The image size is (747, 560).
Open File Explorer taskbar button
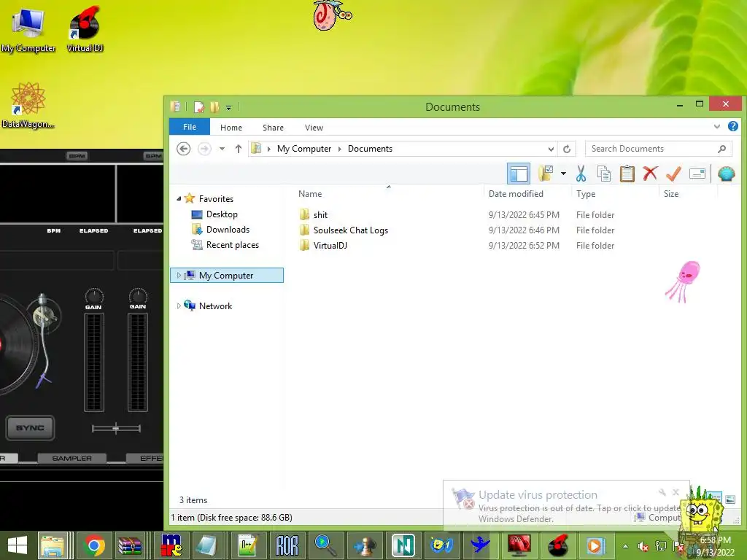point(53,545)
